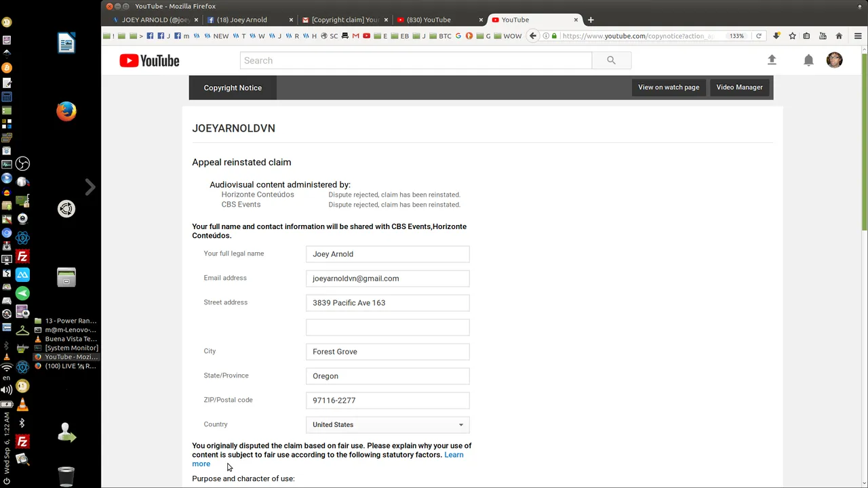Open the notifications bell
Screen dimensions: 868x488
point(808,60)
